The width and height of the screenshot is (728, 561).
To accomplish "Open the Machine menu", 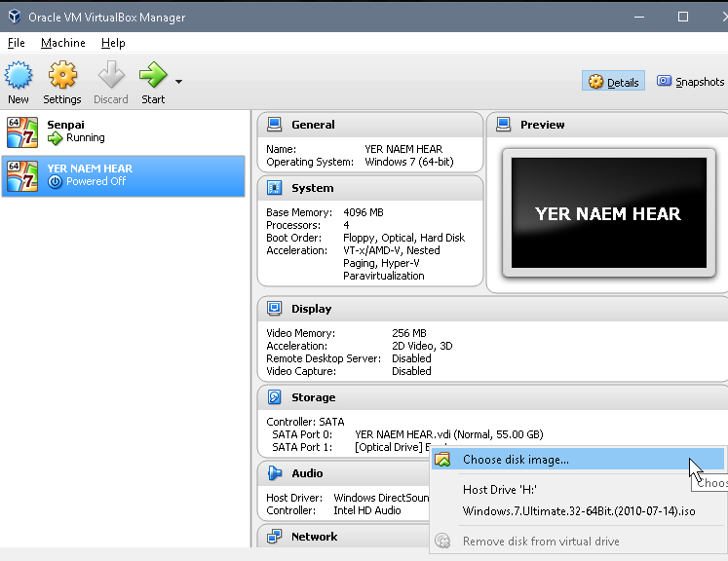I will (x=63, y=43).
